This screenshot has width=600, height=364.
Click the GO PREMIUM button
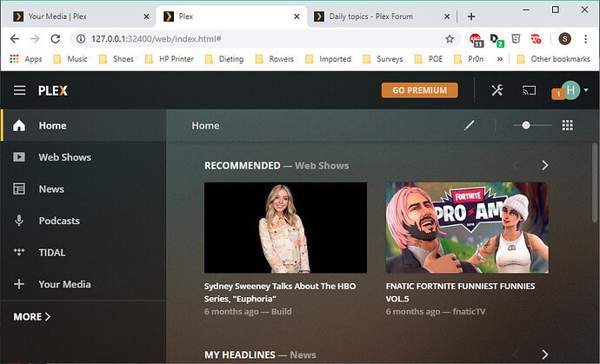[x=419, y=90]
